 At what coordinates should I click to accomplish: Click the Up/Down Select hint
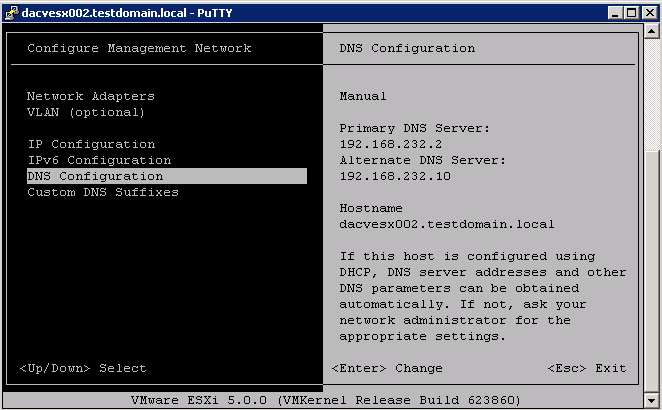point(83,368)
